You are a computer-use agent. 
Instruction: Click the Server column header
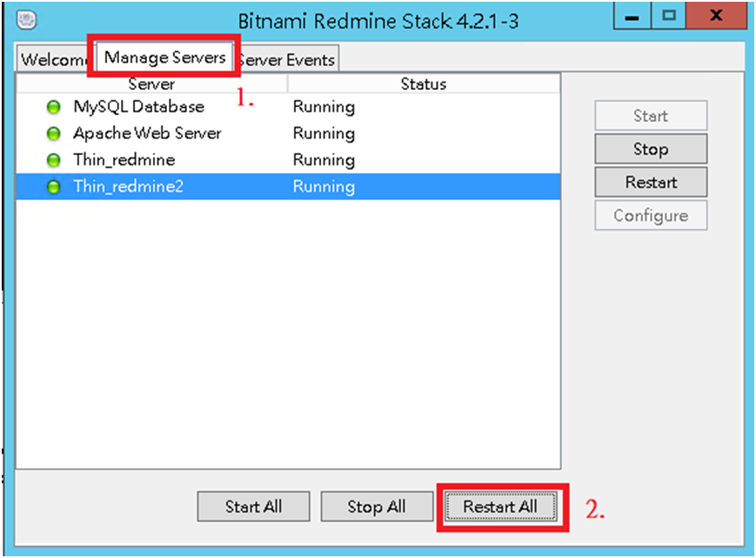pos(152,84)
